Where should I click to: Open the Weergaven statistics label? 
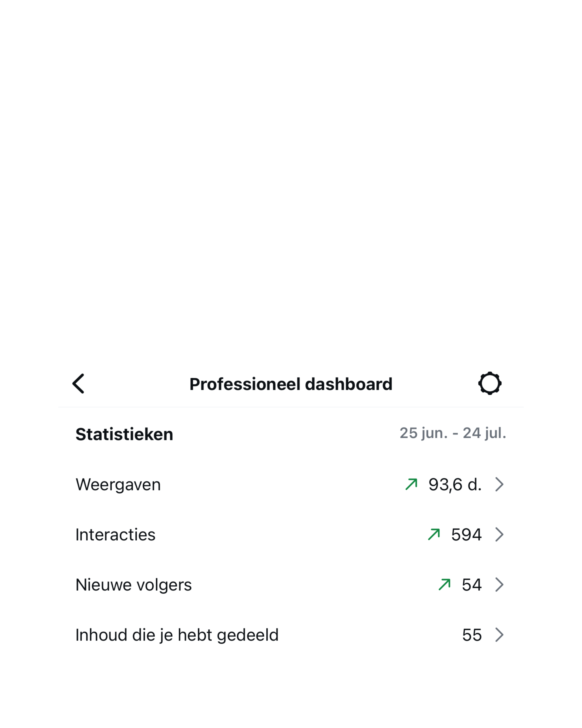coord(118,485)
